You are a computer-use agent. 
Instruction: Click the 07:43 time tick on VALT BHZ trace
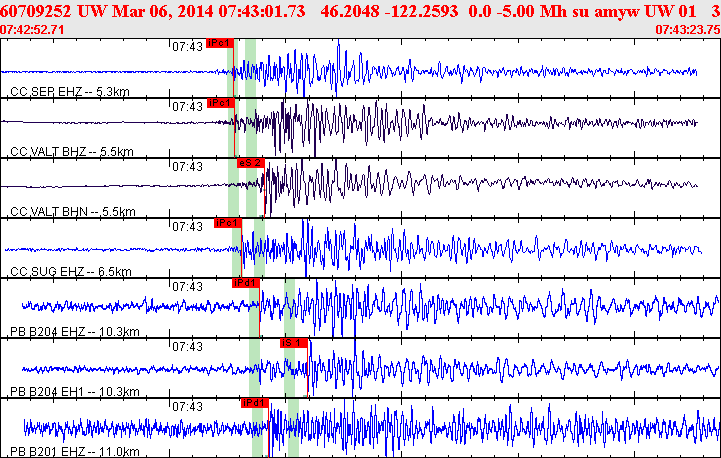click(187, 106)
